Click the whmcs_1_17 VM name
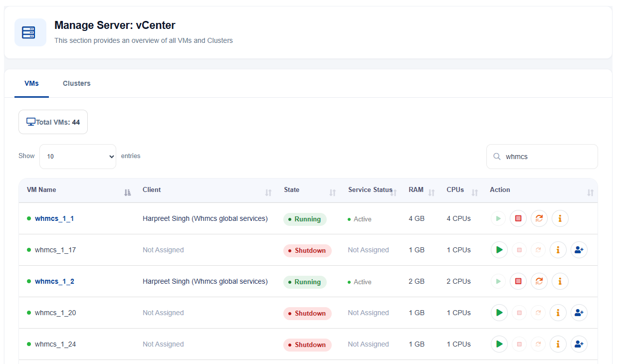The width and height of the screenshot is (617, 364). point(55,250)
